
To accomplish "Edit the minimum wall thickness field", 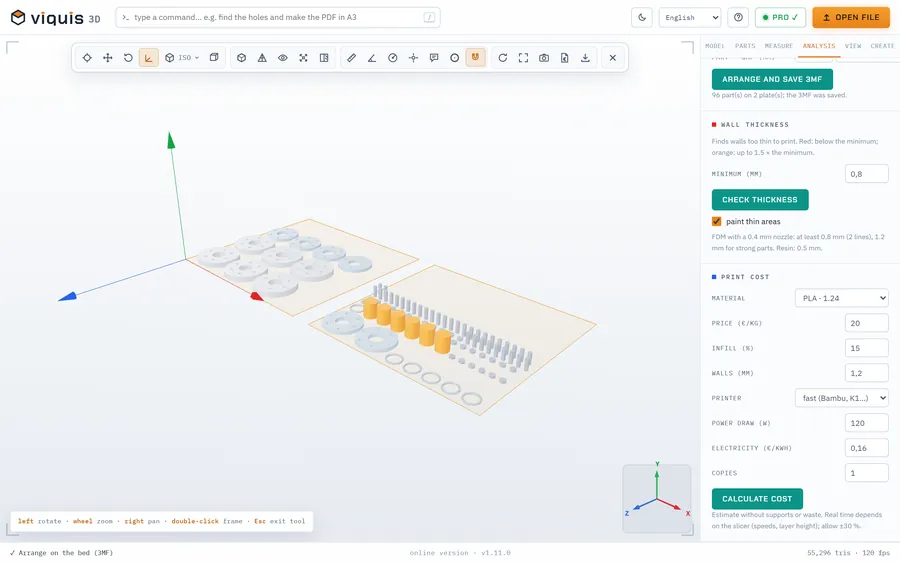I will point(867,174).
